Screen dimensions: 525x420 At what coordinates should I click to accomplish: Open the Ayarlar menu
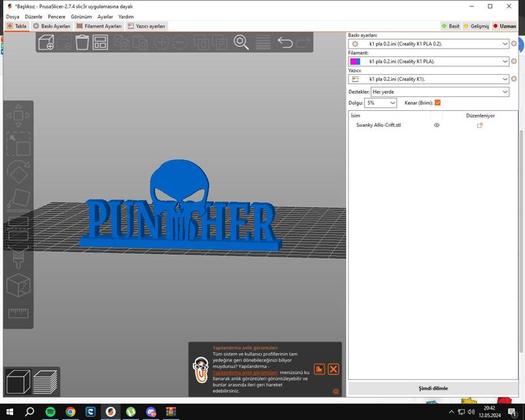pos(105,16)
